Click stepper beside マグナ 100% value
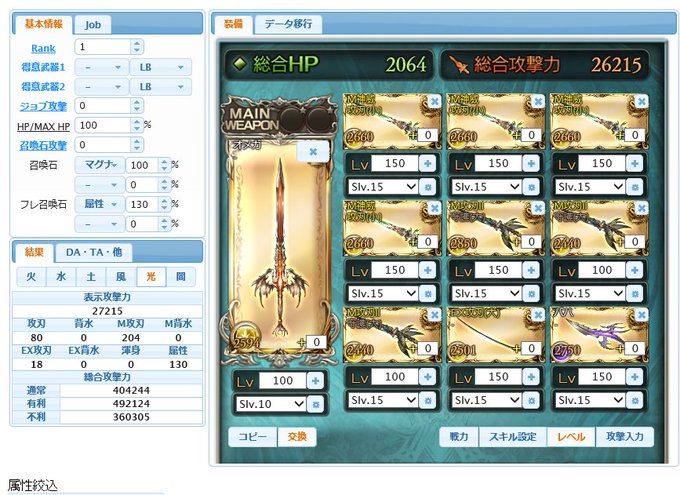Viewport: 680px width, 495px height. tap(164, 165)
